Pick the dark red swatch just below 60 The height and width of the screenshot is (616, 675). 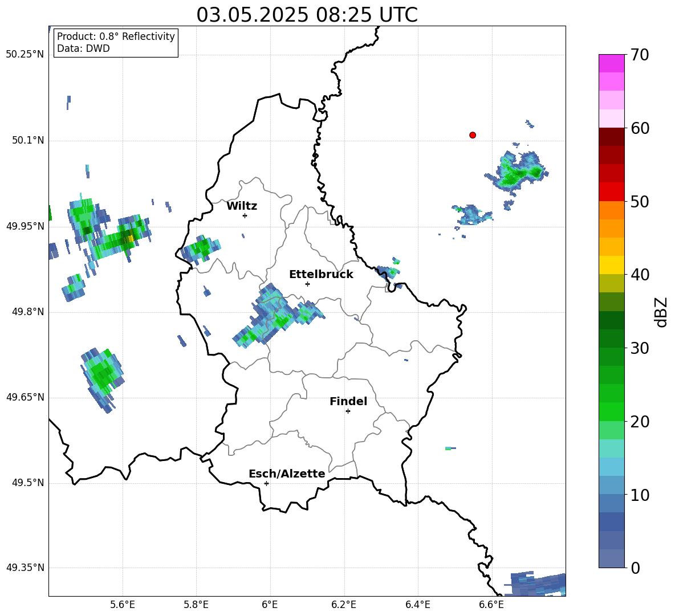coord(611,137)
